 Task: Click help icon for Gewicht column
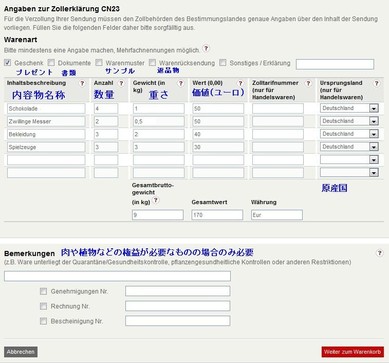pos(181,83)
